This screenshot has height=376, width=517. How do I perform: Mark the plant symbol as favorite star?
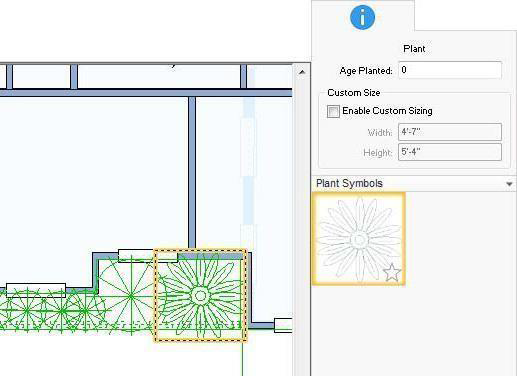point(392,272)
